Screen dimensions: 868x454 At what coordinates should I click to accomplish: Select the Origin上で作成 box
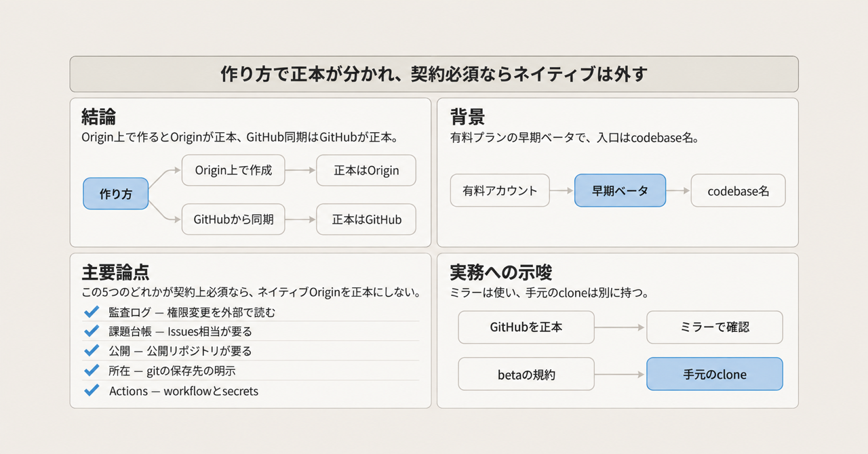click(x=233, y=170)
